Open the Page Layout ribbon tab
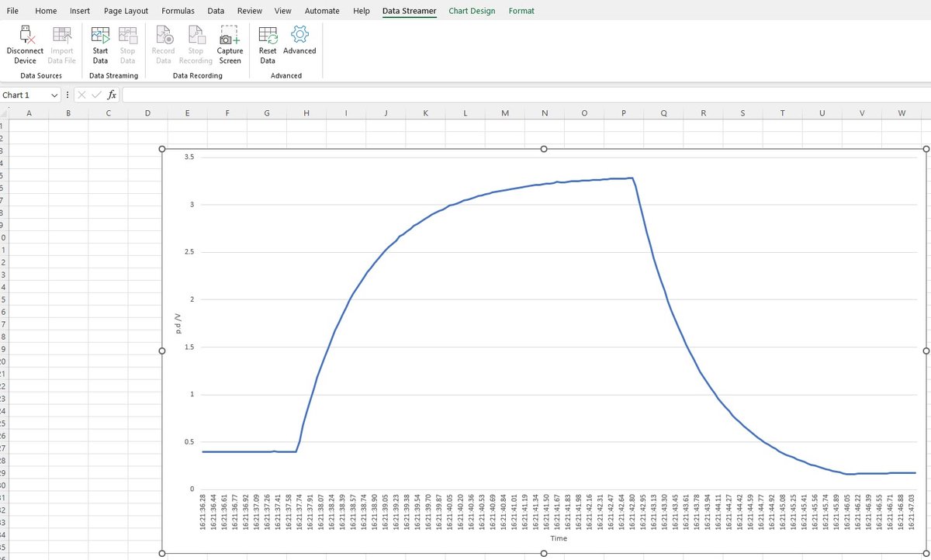 point(126,11)
